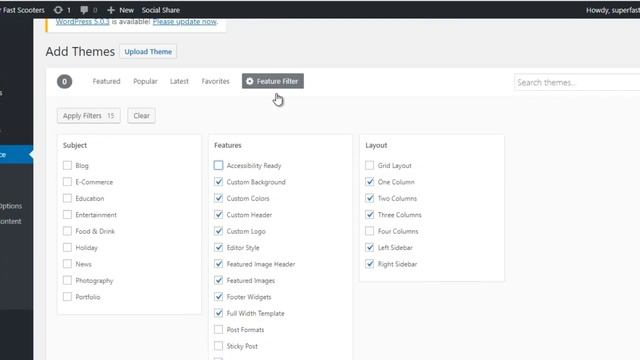The width and height of the screenshot is (640, 360).
Task: Uncheck the Custom Logo checkbox
Action: pyautogui.click(x=218, y=231)
